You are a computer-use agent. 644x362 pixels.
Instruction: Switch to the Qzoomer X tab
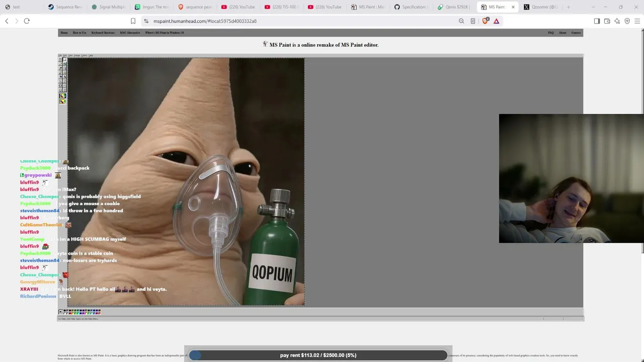[541, 7]
